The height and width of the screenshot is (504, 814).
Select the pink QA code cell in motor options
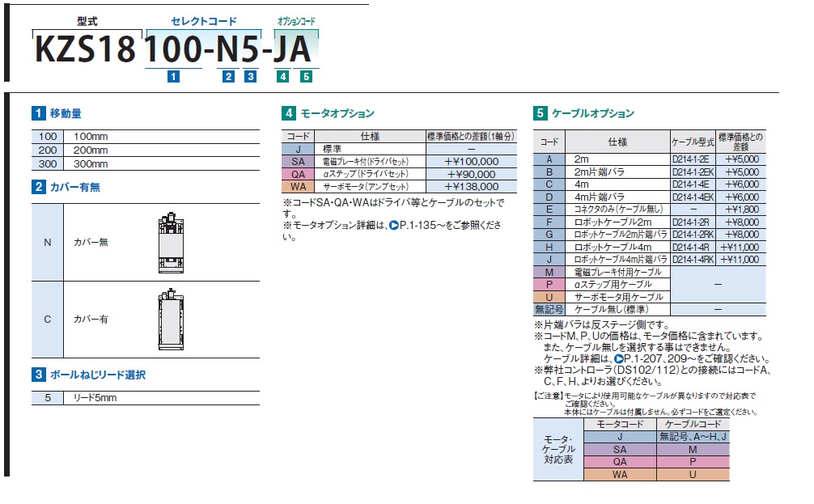pyautogui.click(x=297, y=174)
